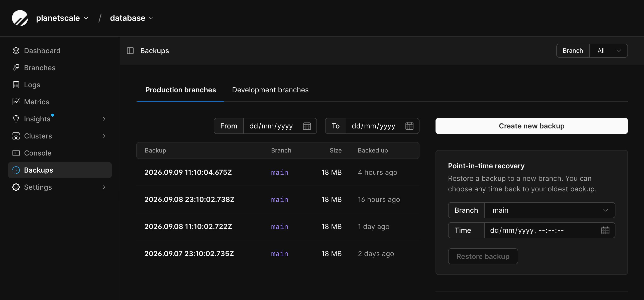644x300 pixels.
Task: Expand the Settings submenu chevron
Action: pos(104,187)
